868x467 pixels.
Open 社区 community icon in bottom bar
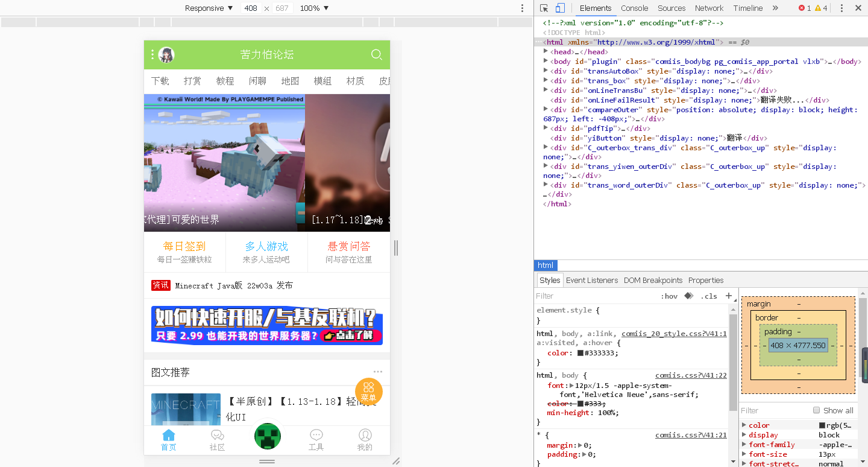218,440
